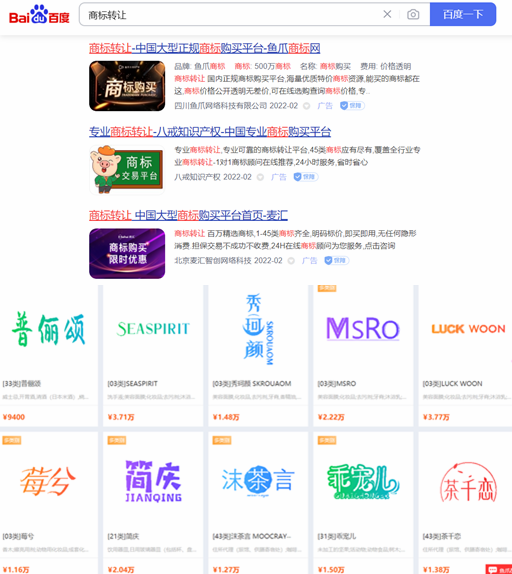Image resolution: width=512 pixels, height=574 pixels.
Task: Click the ¥2.04万 price
Action: [121, 570]
